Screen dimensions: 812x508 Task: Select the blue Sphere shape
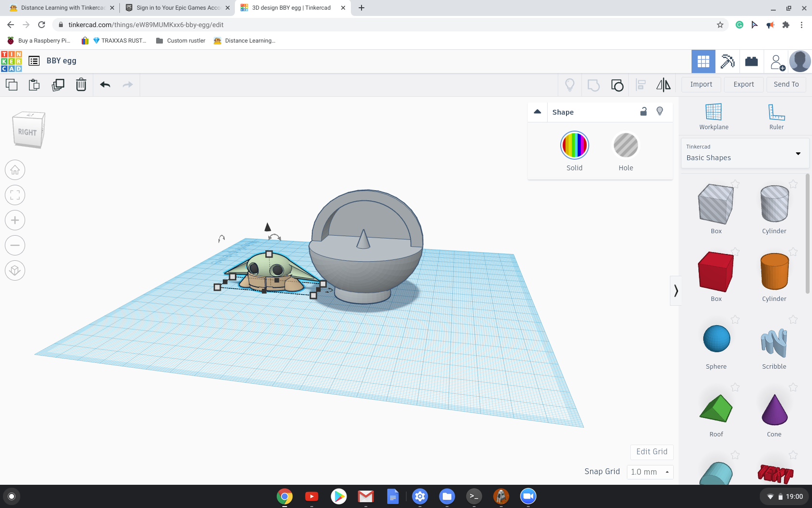[716, 339]
